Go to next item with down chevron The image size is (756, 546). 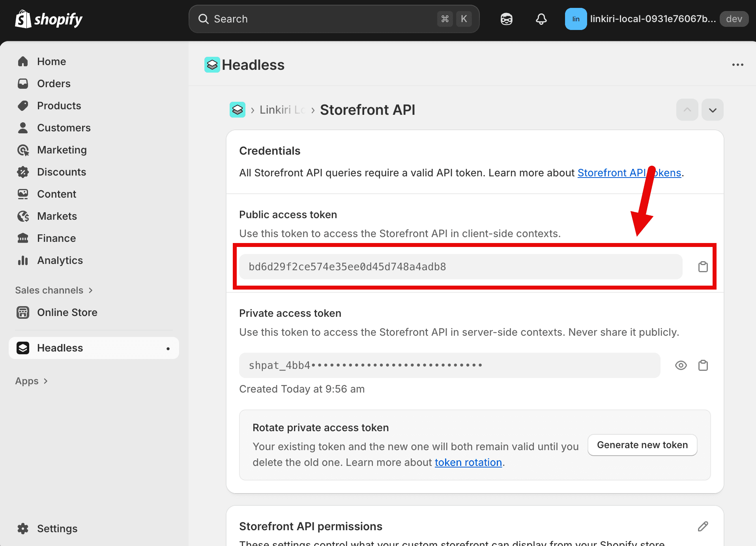(712, 110)
